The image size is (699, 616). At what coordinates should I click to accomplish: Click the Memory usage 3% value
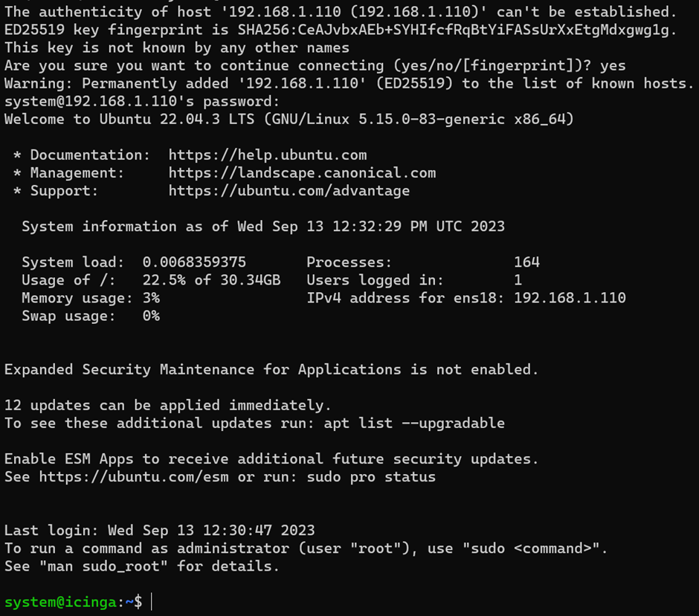[151, 298]
